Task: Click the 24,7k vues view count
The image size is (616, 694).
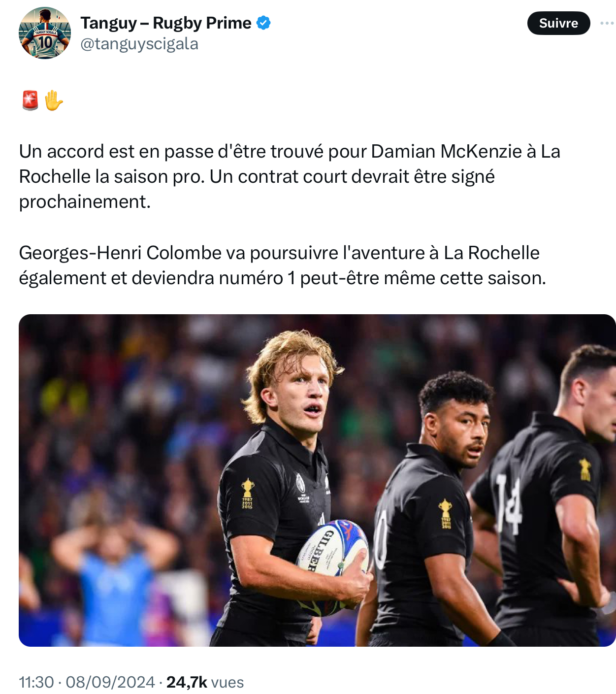Action: coord(205,682)
